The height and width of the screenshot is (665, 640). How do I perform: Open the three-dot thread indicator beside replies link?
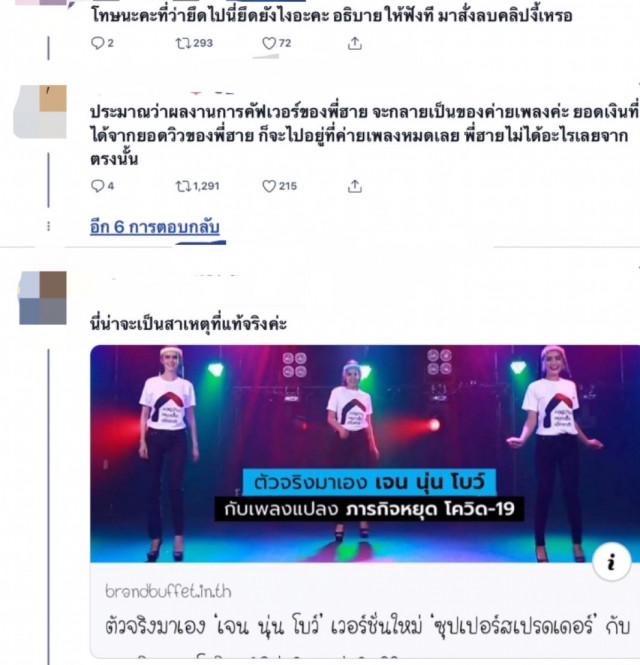[x=48, y=226]
